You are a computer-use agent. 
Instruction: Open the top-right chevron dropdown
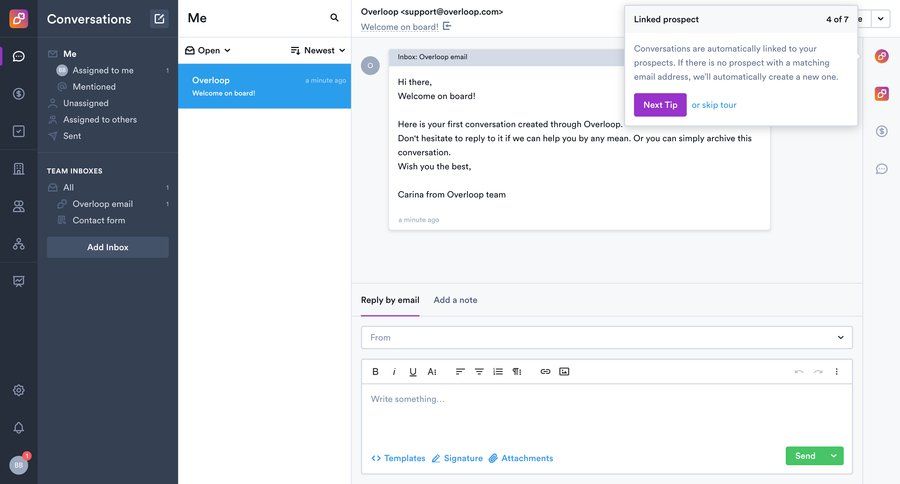click(880, 19)
